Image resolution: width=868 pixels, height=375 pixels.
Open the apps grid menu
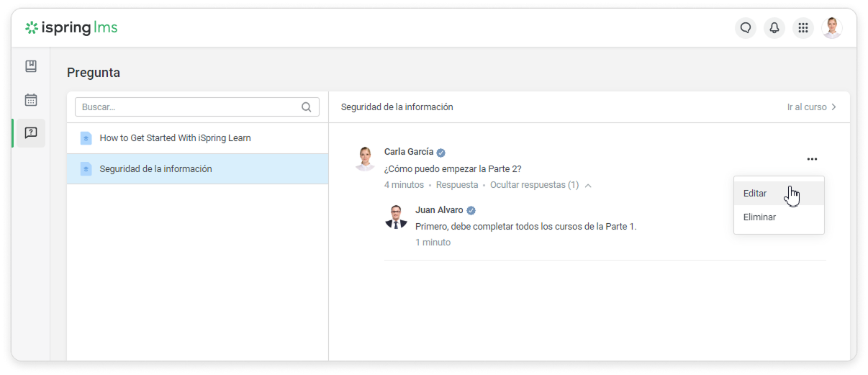tap(803, 28)
